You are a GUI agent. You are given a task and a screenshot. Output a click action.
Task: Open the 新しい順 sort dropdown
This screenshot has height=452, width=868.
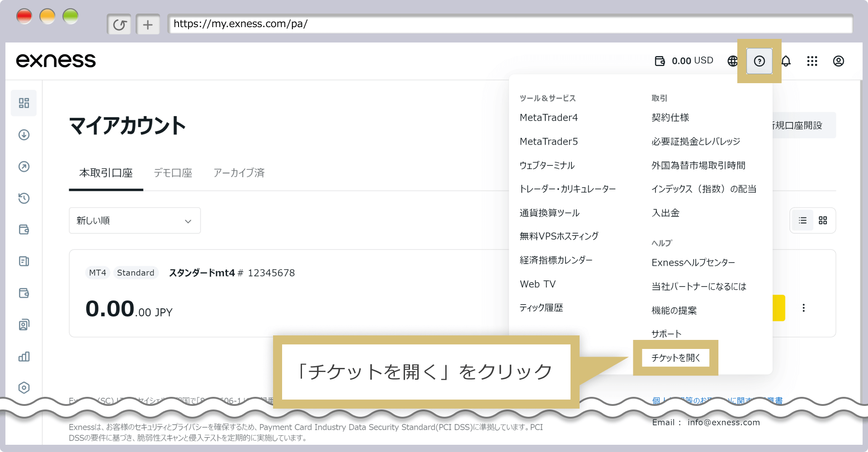pyautogui.click(x=135, y=221)
